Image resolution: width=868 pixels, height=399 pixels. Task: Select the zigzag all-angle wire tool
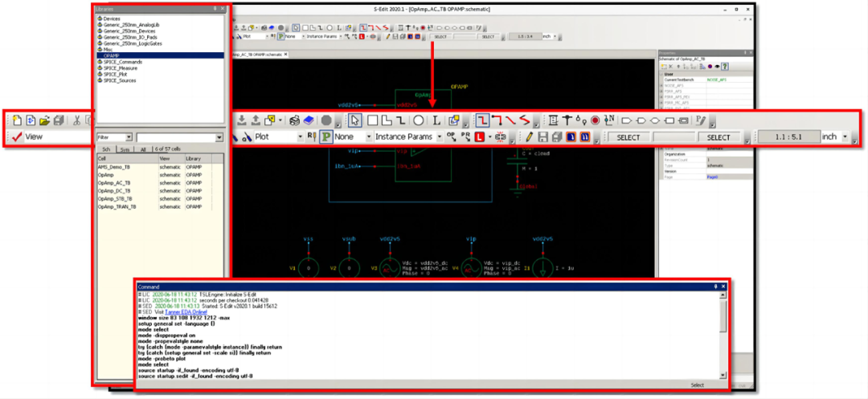[525, 120]
